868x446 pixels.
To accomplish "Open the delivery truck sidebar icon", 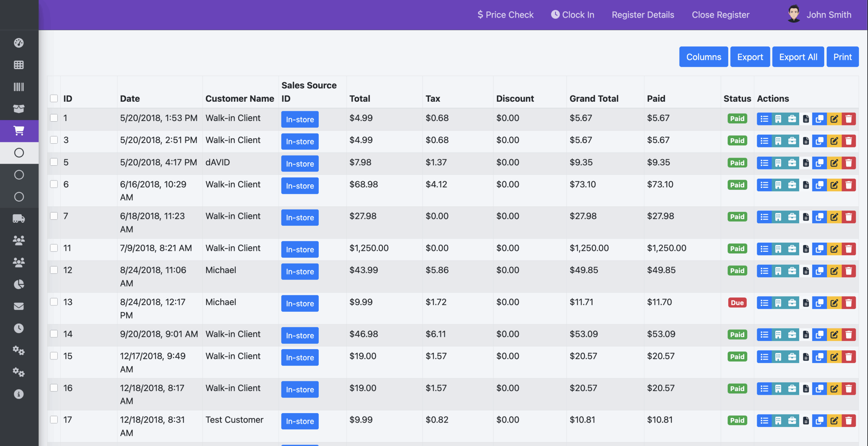I will [19, 219].
